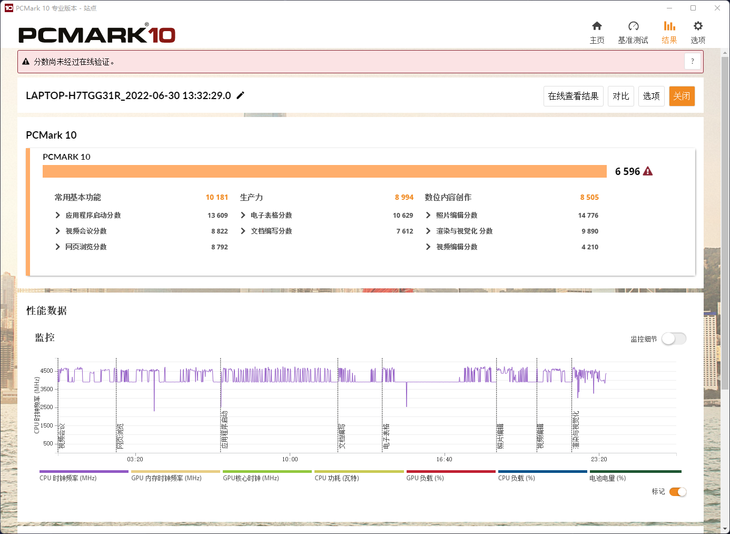Viewport: 730px width, 534px height.
Task: Click the 对比 compare button
Action: 621,96
